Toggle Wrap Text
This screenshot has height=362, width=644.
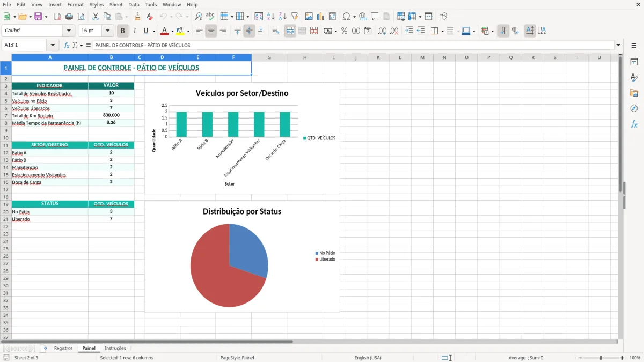[x=276, y=31]
